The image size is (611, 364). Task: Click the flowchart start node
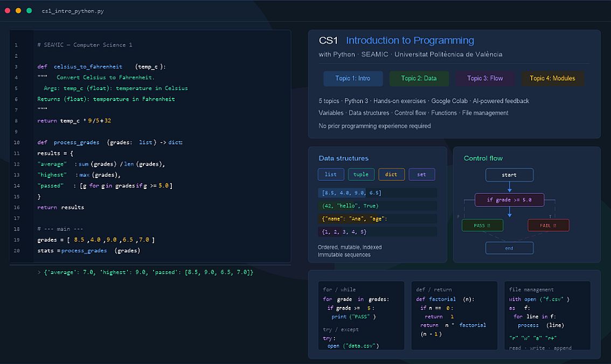click(509, 175)
